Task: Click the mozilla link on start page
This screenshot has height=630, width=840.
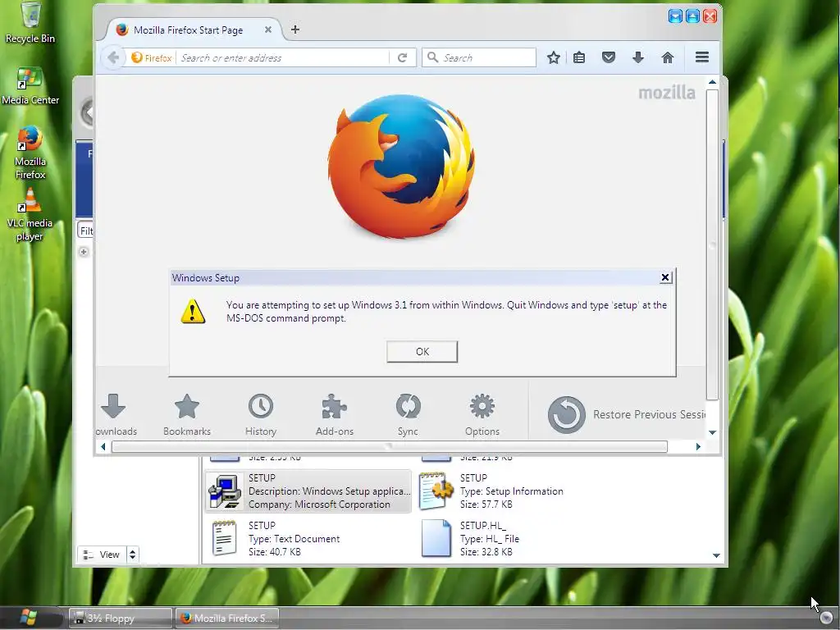Action: click(667, 93)
